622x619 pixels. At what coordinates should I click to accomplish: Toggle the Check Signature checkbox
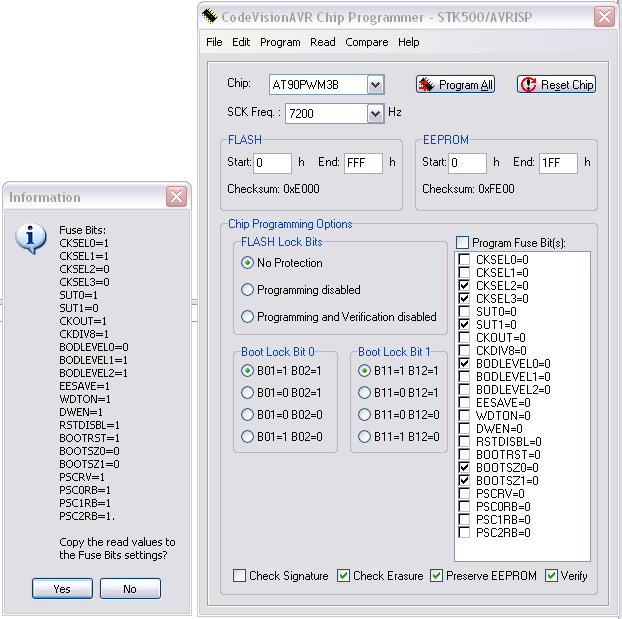coord(240,576)
